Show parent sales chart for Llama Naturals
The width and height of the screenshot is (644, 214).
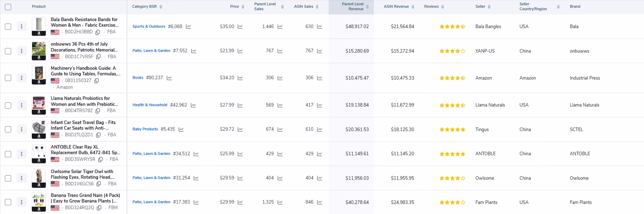coord(280,105)
